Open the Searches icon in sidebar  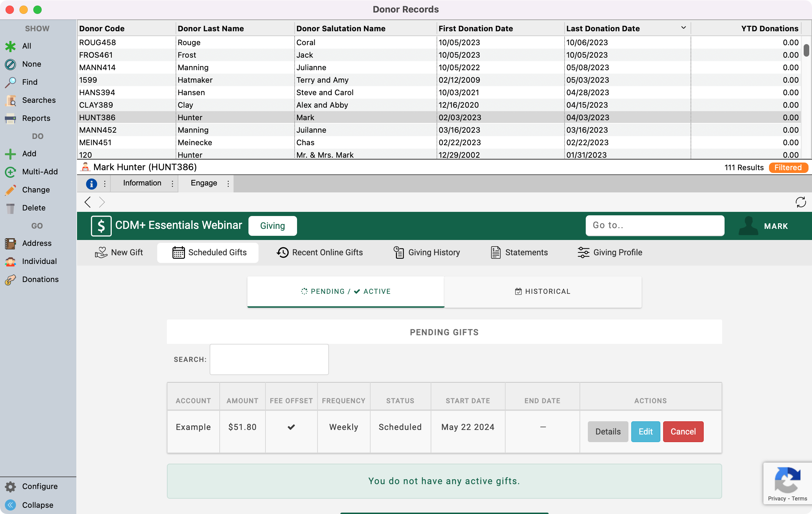[x=10, y=100]
